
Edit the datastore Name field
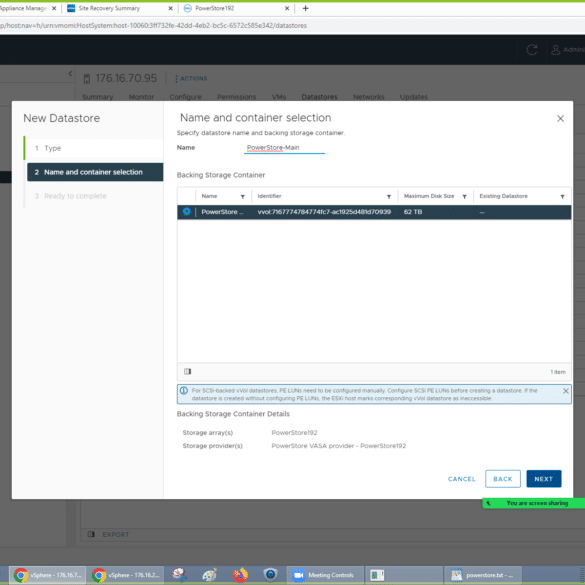coord(284,148)
